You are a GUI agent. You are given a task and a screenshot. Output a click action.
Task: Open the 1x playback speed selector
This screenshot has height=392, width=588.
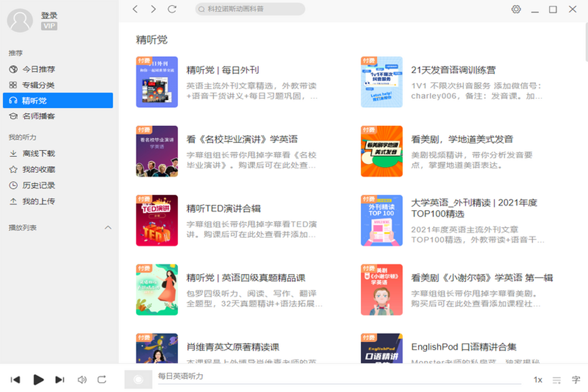[x=538, y=380]
